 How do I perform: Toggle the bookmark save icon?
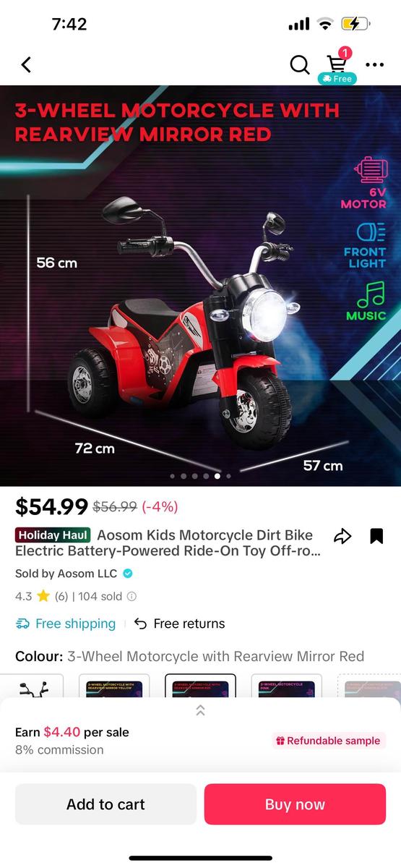(x=376, y=536)
